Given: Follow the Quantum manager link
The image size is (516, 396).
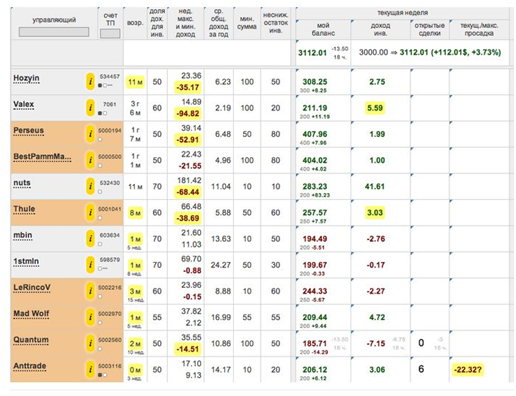Looking at the screenshot, I should [x=31, y=340].
